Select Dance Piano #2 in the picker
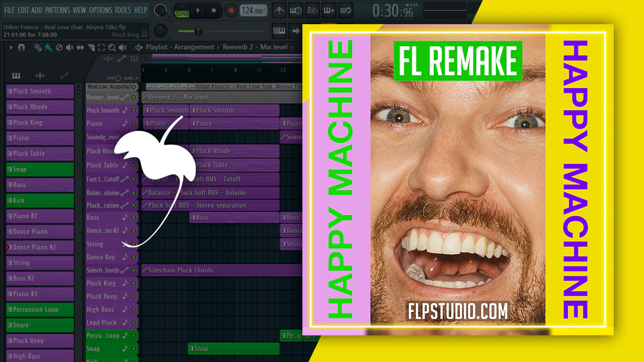Viewport: 644px width, 362px height. point(40,247)
